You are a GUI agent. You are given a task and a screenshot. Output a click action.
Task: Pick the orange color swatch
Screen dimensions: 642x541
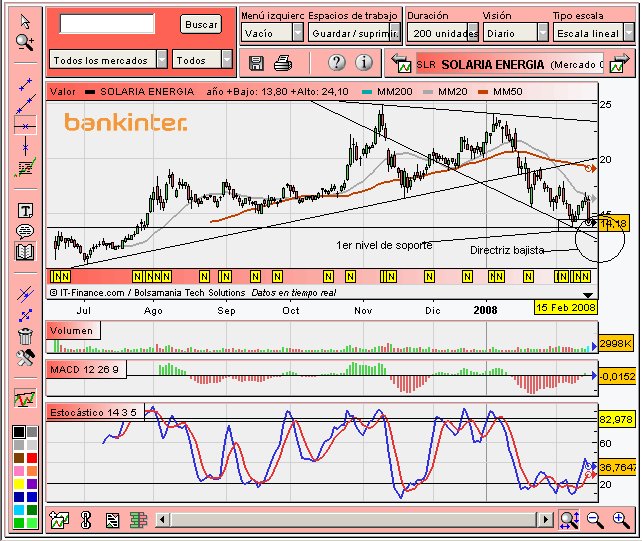32,471
